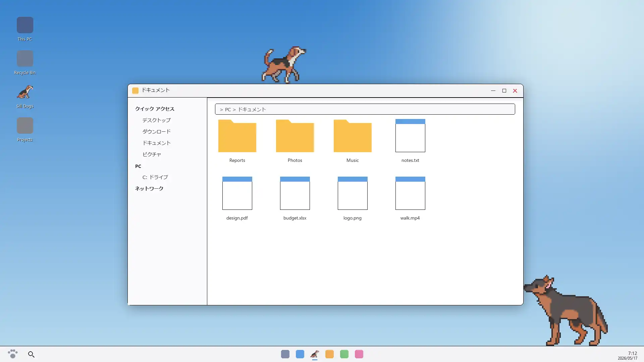This screenshot has width=644, height=362.
Task: Click the pink taskbar app icon
Action: (359, 354)
